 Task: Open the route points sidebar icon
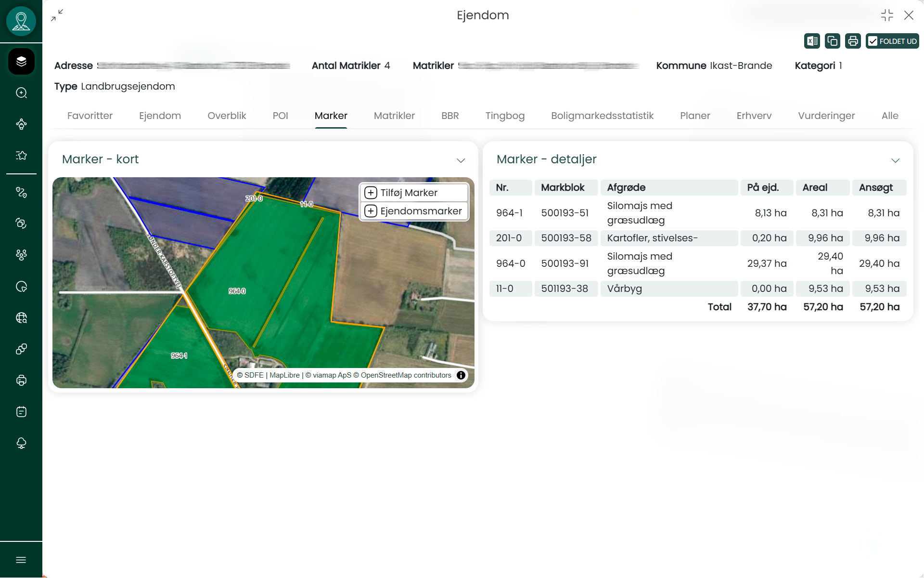click(21, 192)
